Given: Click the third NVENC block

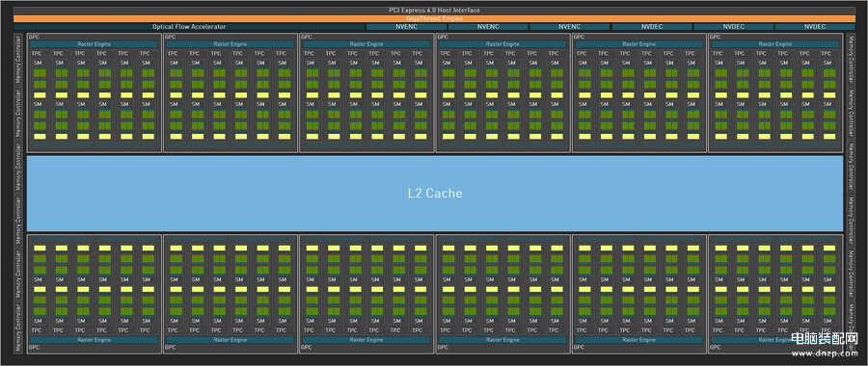Looking at the screenshot, I should 570,27.
